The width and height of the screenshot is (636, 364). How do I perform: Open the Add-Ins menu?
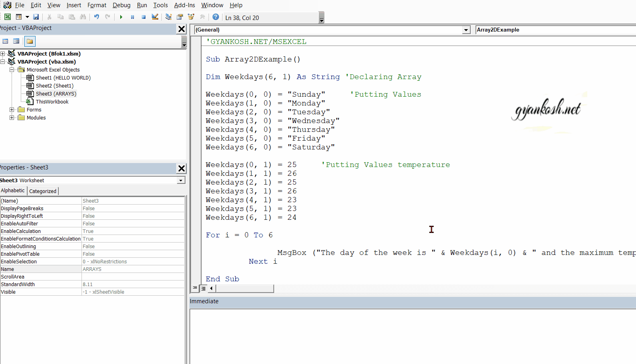(x=185, y=5)
